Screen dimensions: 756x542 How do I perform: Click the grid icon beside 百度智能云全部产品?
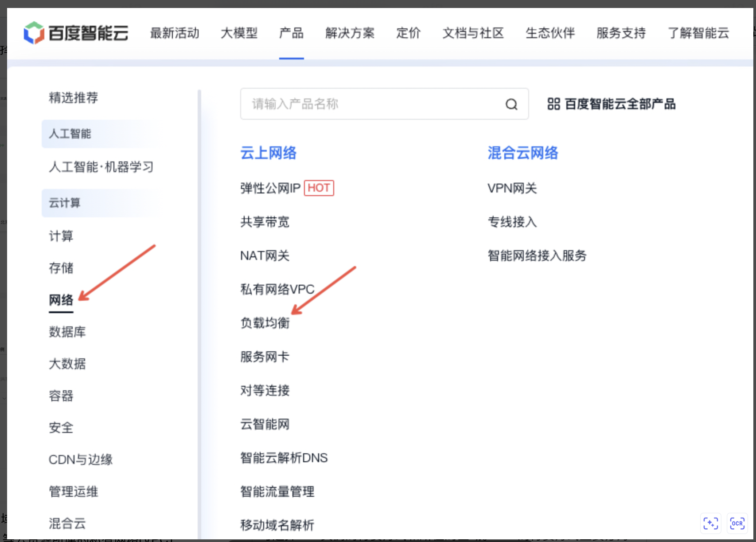(553, 104)
